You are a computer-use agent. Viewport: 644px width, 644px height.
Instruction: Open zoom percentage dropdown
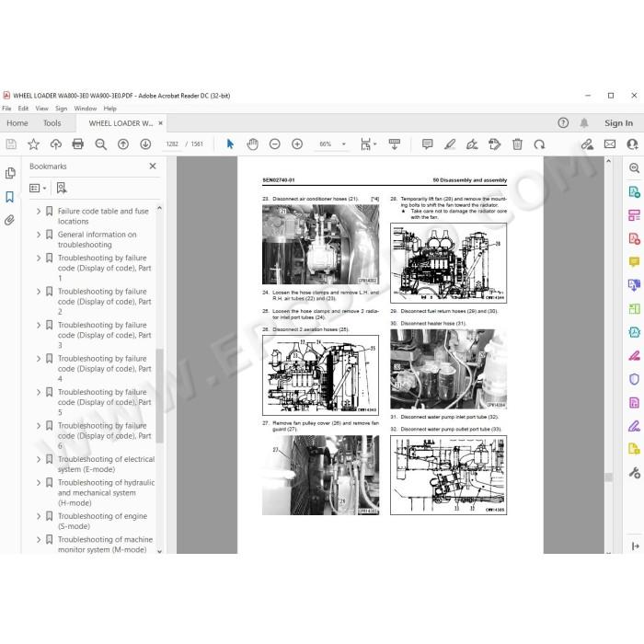coord(344,144)
